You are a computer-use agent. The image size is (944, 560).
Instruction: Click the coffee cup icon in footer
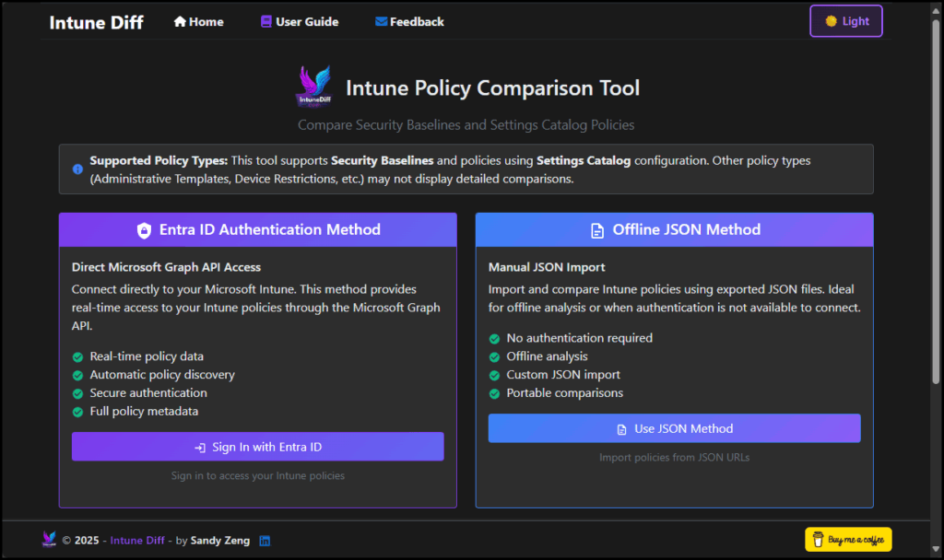coord(818,539)
